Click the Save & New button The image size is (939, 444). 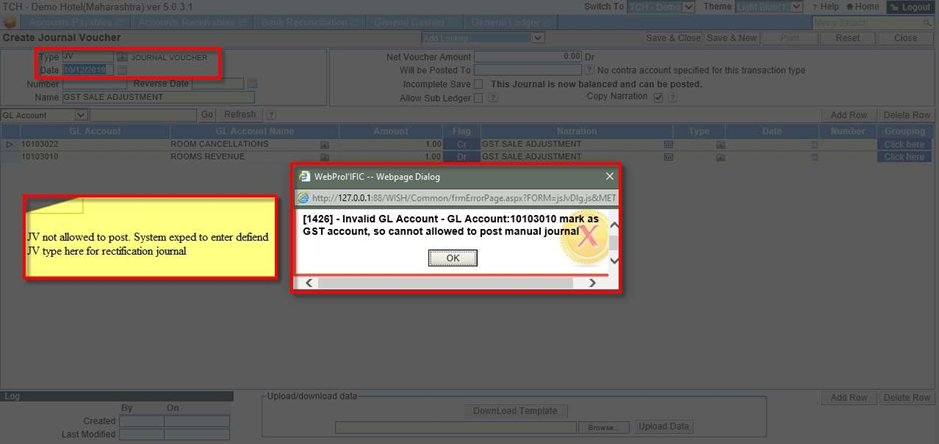click(x=731, y=38)
